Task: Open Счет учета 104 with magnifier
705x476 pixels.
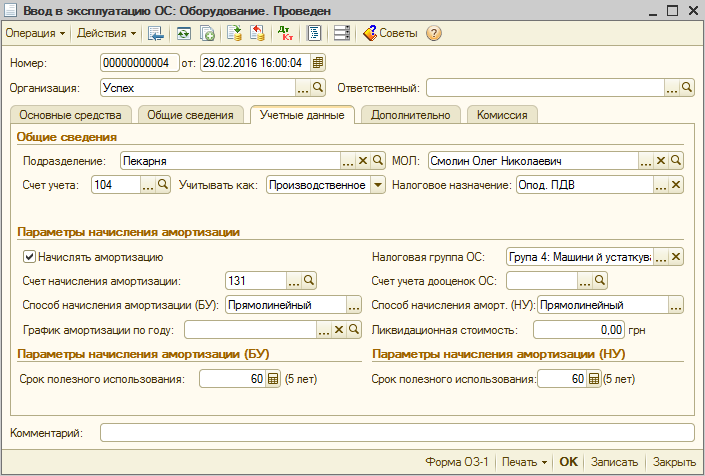Action: click(x=163, y=185)
